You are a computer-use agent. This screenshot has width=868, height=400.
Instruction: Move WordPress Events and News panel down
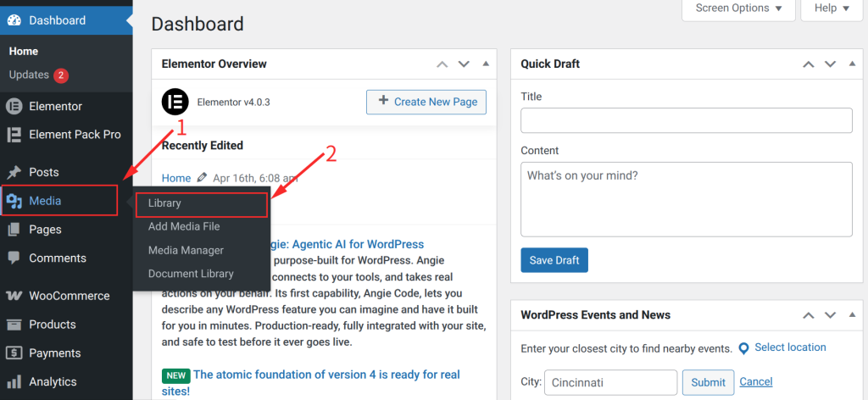[x=830, y=315]
